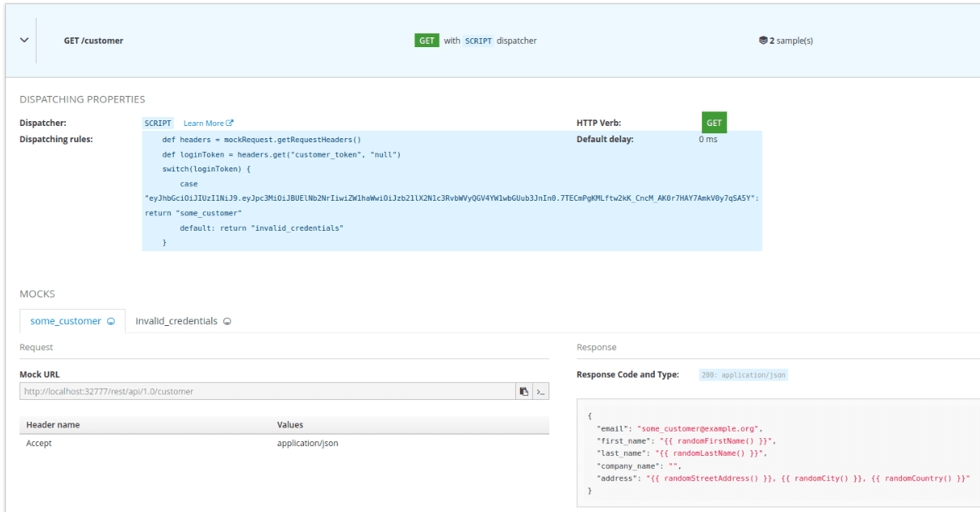Click the GET /customer operation title
The width and height of the screenshot is (980, 512).
93,41
